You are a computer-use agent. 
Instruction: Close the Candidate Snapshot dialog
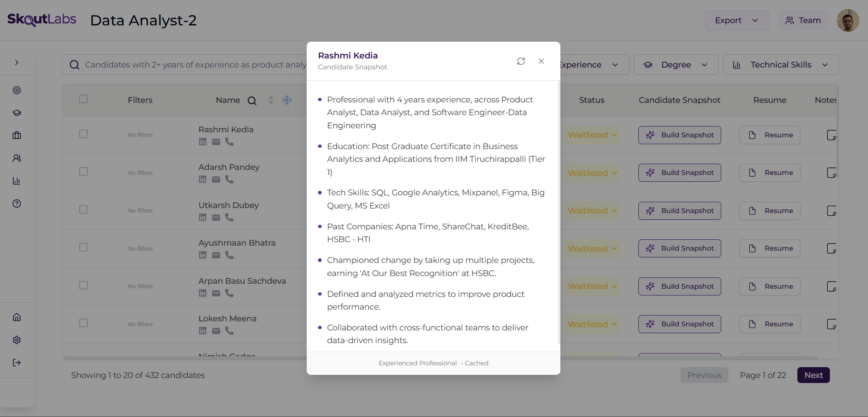point(541,61)
